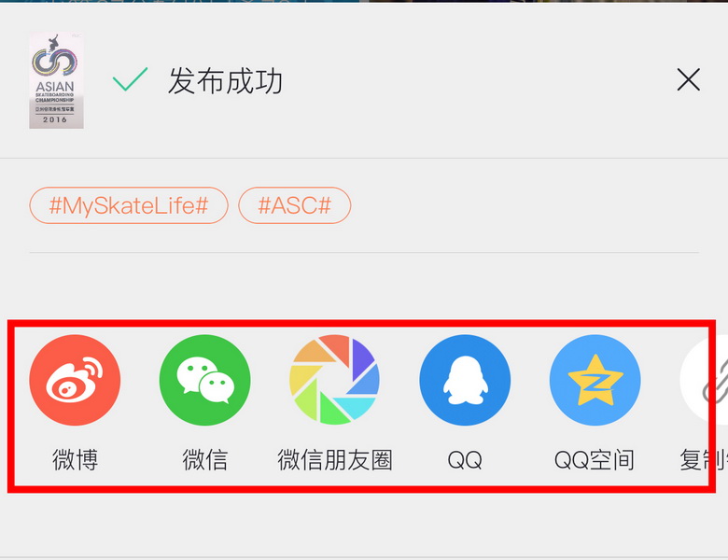
Task: Open the Asian Skateboarding Championship poster thumbnail
Action: pos(56,80)
